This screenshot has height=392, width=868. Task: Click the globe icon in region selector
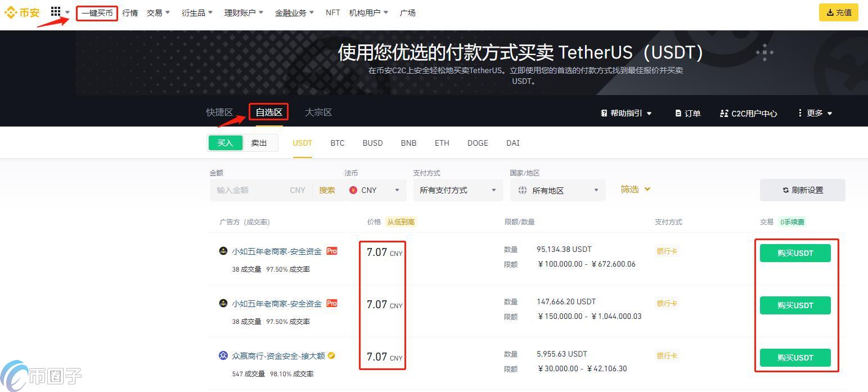(523, 190)
